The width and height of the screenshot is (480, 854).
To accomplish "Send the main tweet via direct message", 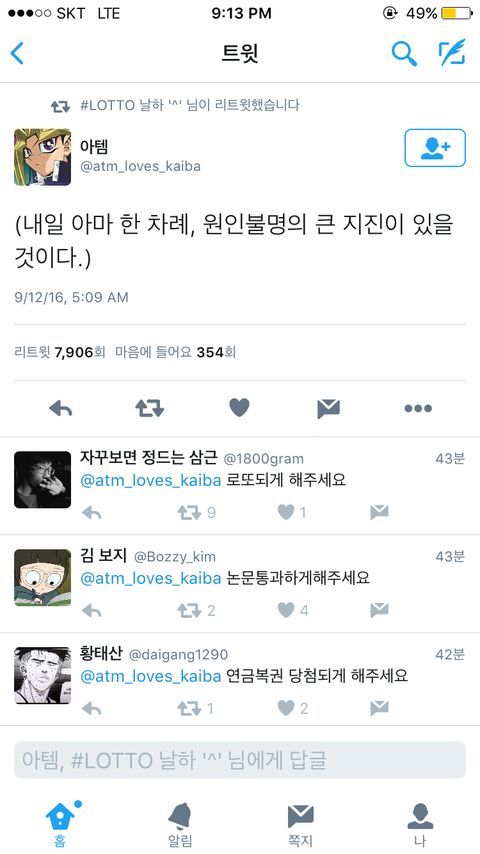I will point(329,408).
